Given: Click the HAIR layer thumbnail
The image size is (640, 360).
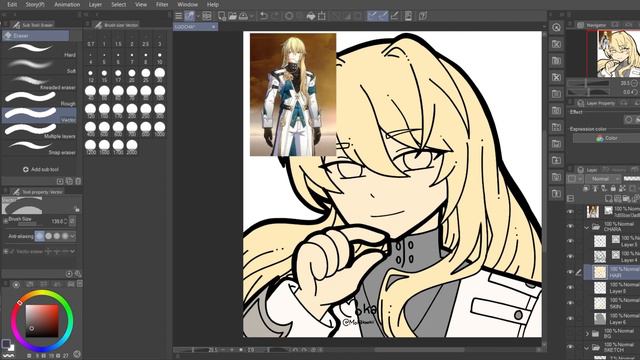Looking at the screenshot, I should 600,272.
